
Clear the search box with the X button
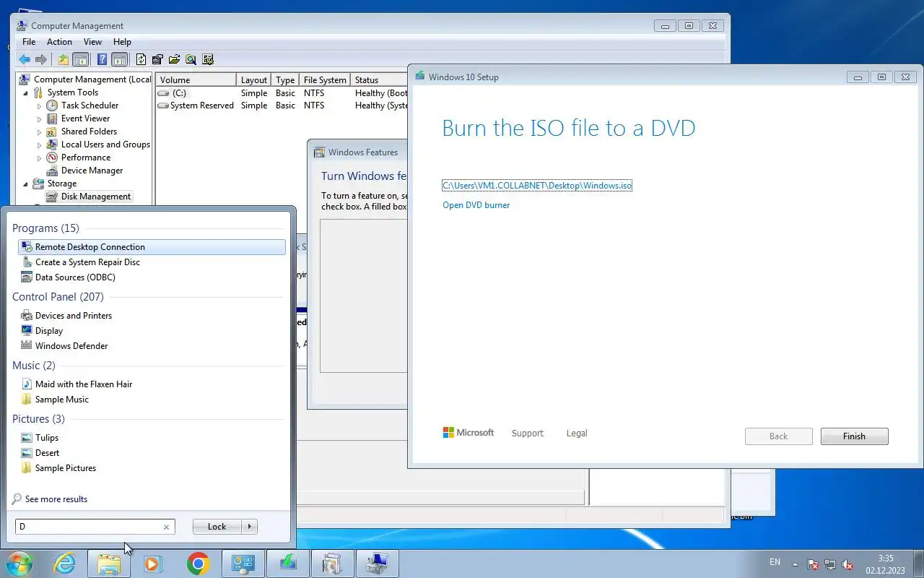(x=166, y=527)
